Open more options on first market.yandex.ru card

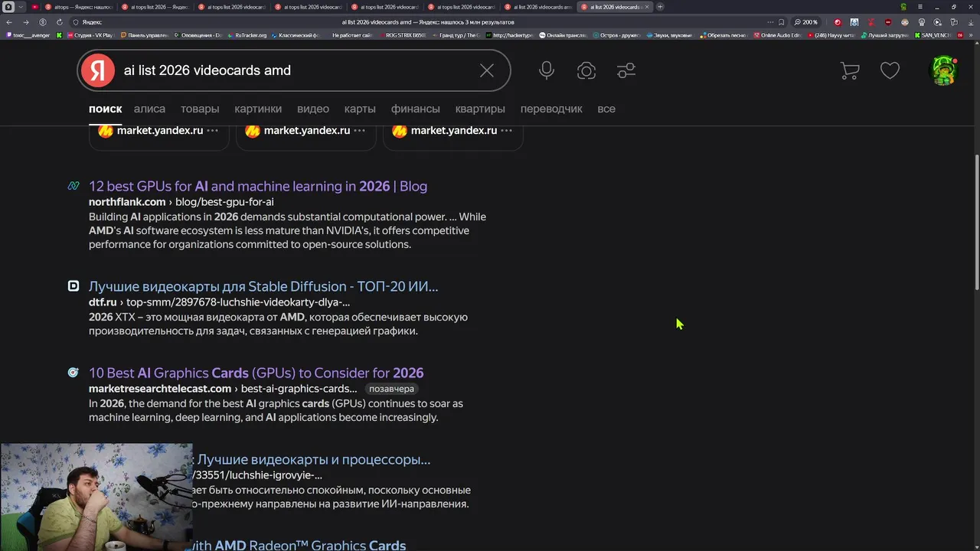coord(212,131)
